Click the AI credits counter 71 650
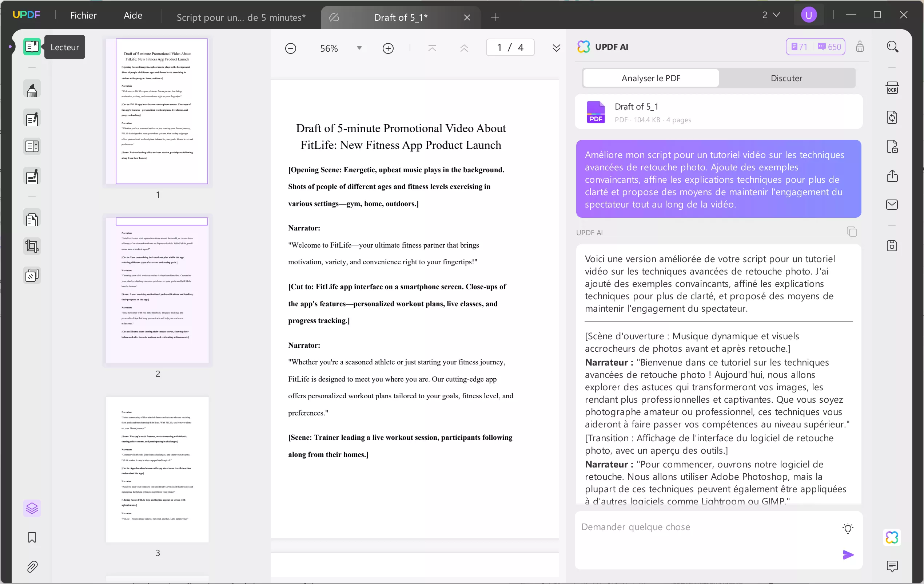Screen dimensions: 924x584 click(x=815, y=47)
